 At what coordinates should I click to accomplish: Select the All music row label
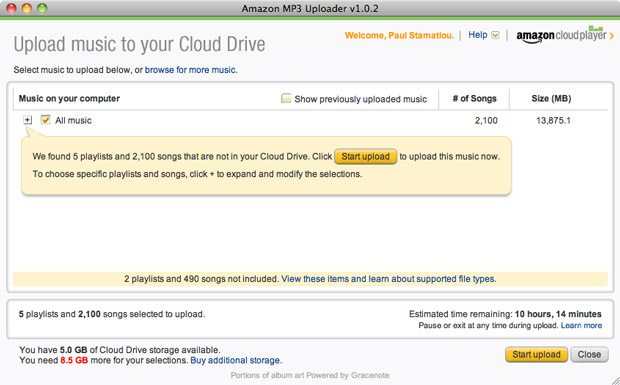click(x=73, y=121)
